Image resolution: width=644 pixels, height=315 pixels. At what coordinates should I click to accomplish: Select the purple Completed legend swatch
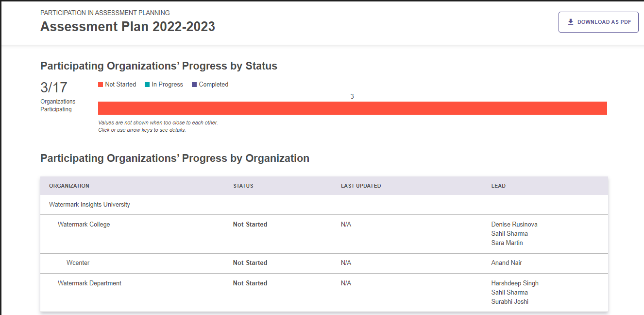coord(194,85)
